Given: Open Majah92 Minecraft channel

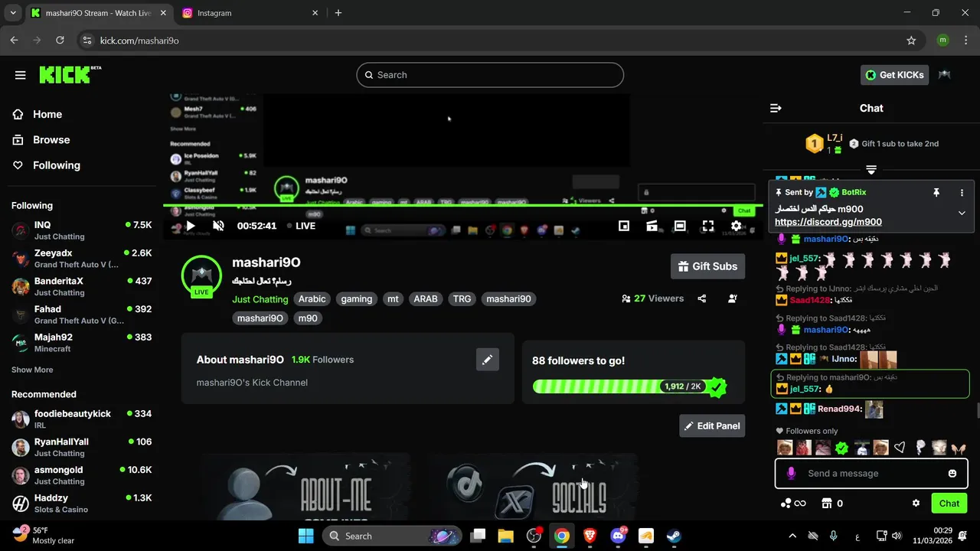Looking at the screenshot, I should coord(81,343).
